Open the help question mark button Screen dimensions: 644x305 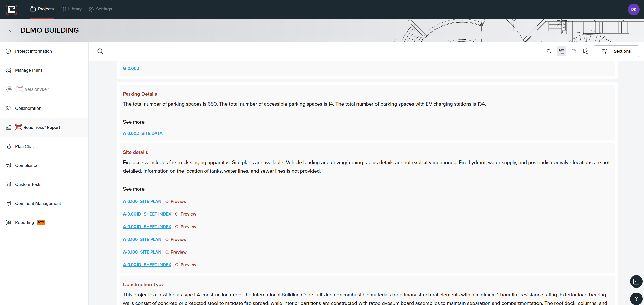tap(636, 299)
